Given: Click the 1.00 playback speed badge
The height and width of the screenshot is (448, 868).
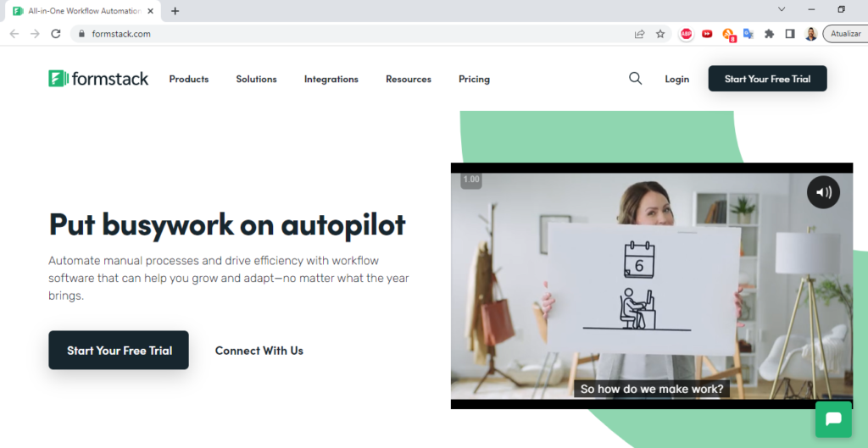Looking at the screenshot, I should (x=471, y=180).
